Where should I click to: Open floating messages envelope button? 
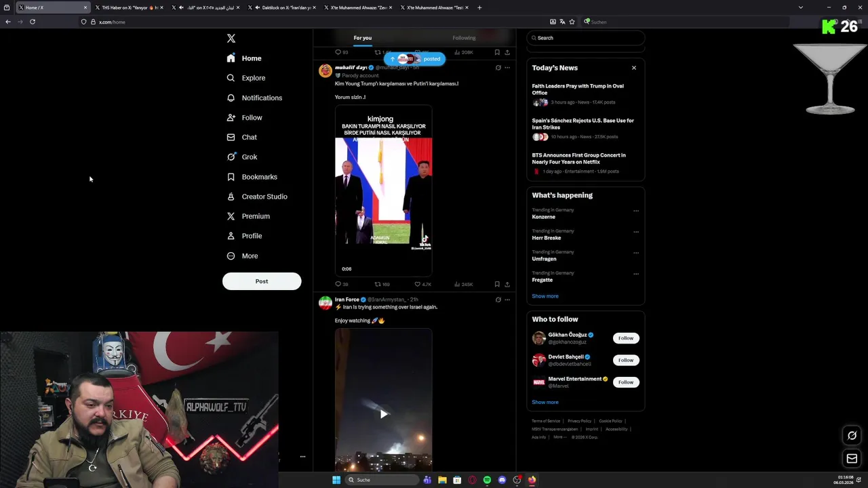[852, 459]
